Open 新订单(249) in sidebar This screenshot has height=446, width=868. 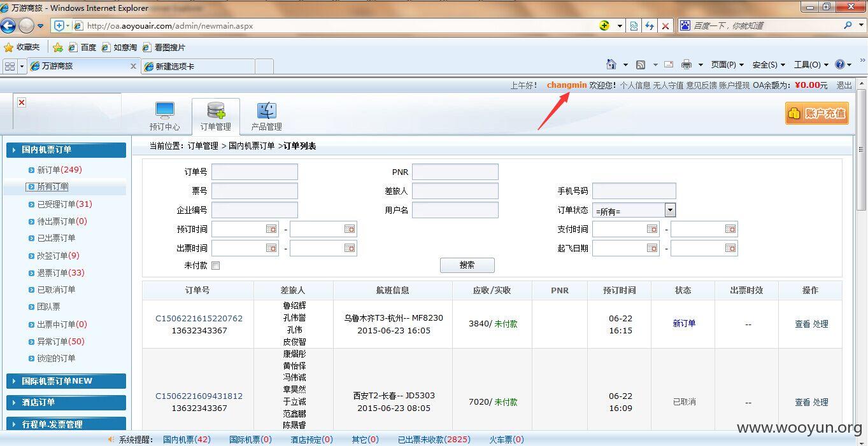(59, 170)
